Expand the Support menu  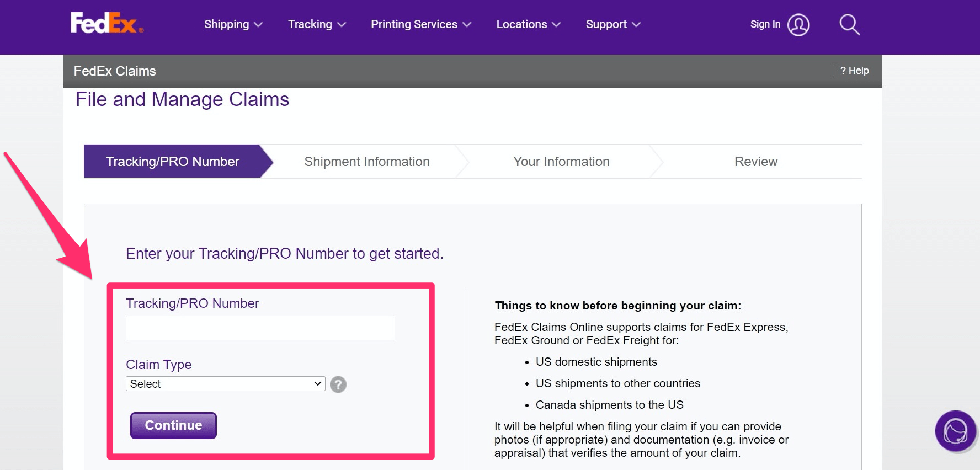(x=613, y=24)
